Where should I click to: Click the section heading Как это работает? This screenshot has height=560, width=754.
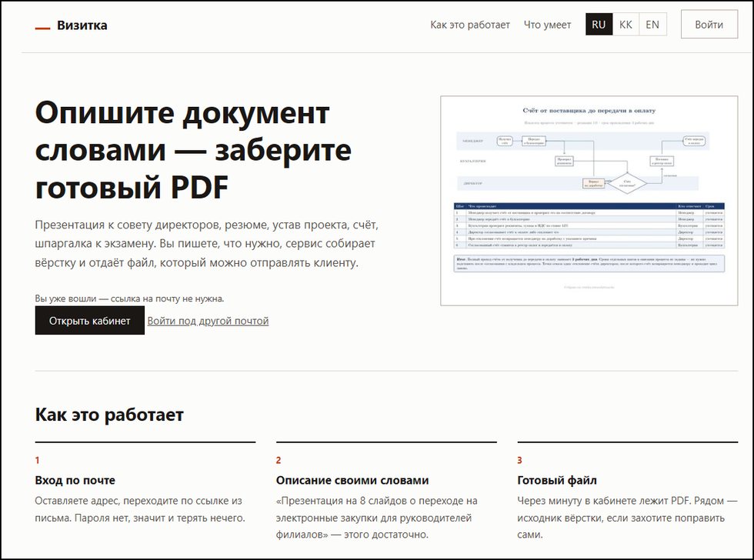click(109, 415)
